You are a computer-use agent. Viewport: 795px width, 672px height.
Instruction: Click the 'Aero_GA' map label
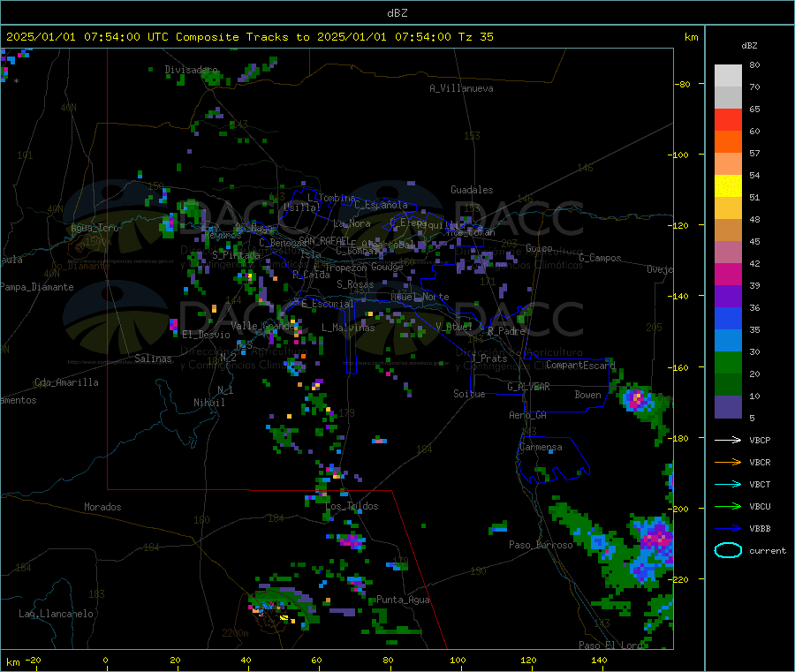(528, 415)
